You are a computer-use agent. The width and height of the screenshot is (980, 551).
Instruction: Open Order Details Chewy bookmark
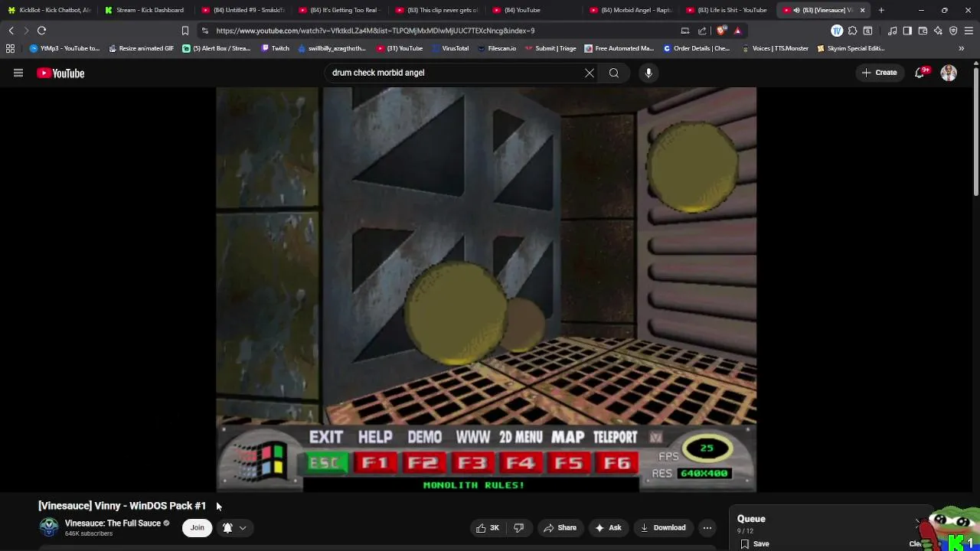[x=697, y=48]
